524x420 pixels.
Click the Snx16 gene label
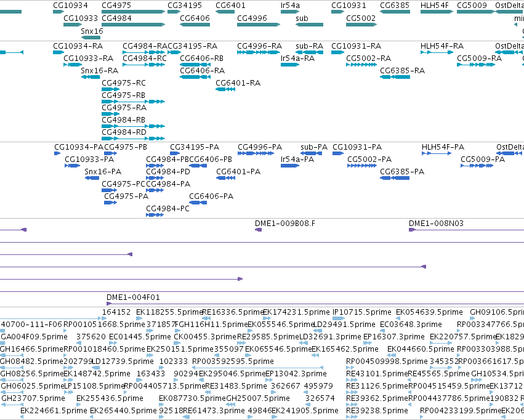click(92, 31)
